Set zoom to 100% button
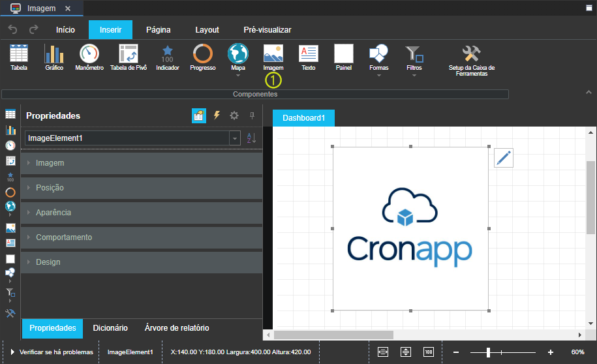597x364 pixels. point(429,352)
